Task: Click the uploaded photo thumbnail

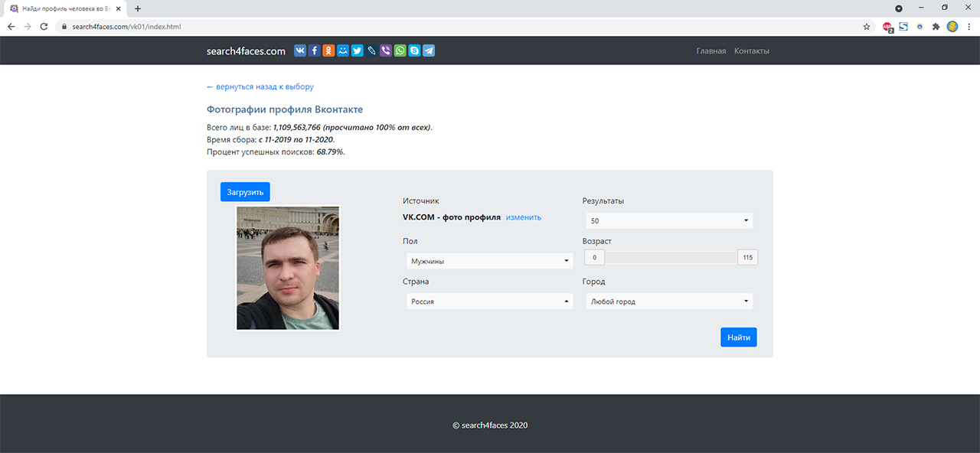Action: (288, 268)
